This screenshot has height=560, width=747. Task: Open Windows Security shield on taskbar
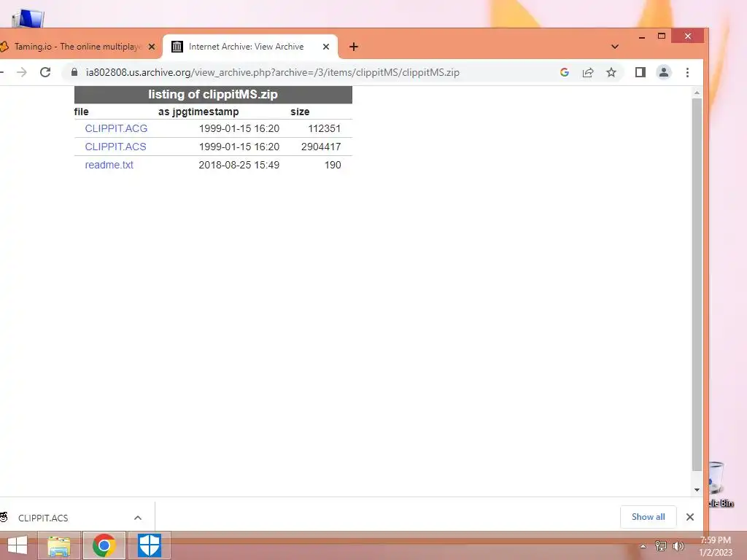149,545
